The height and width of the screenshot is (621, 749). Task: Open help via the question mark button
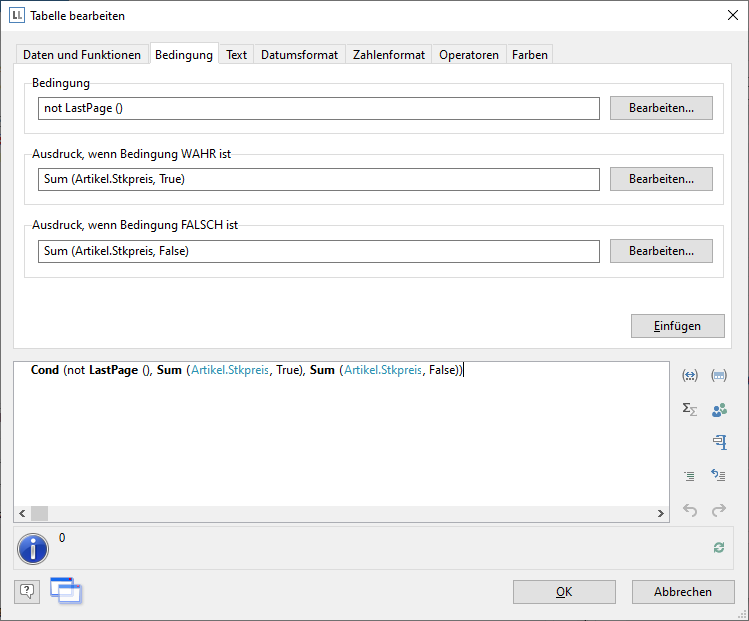27,591
